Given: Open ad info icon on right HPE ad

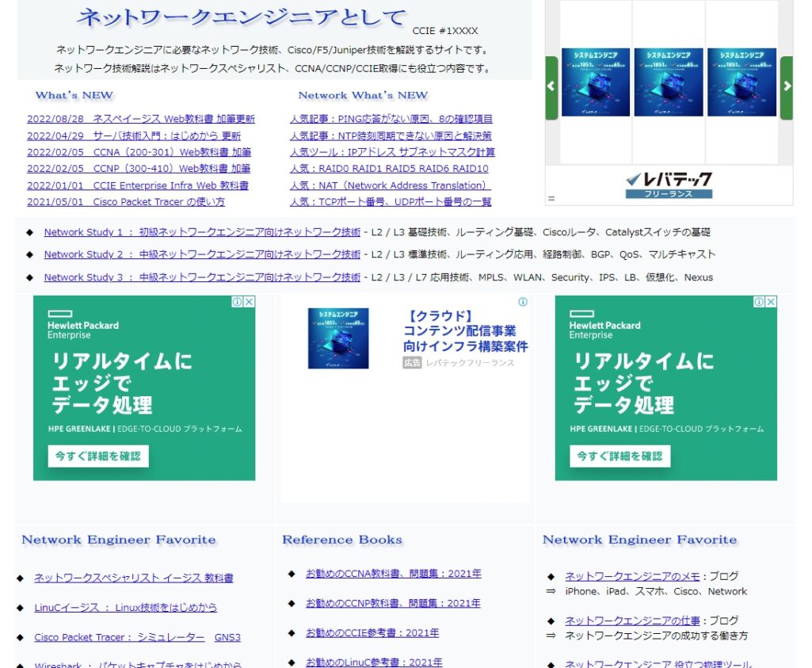Looking at the screenshot, I should point(759,302).
